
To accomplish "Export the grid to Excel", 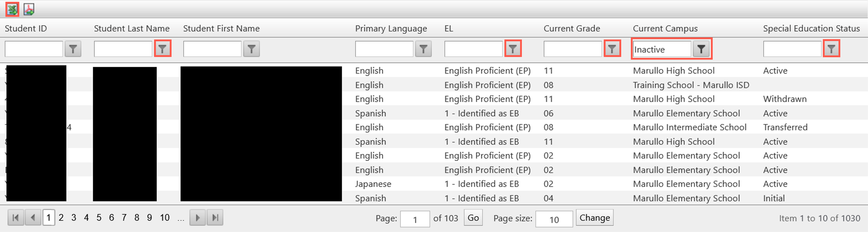I will pyautogui.click(x=12, y=9).
